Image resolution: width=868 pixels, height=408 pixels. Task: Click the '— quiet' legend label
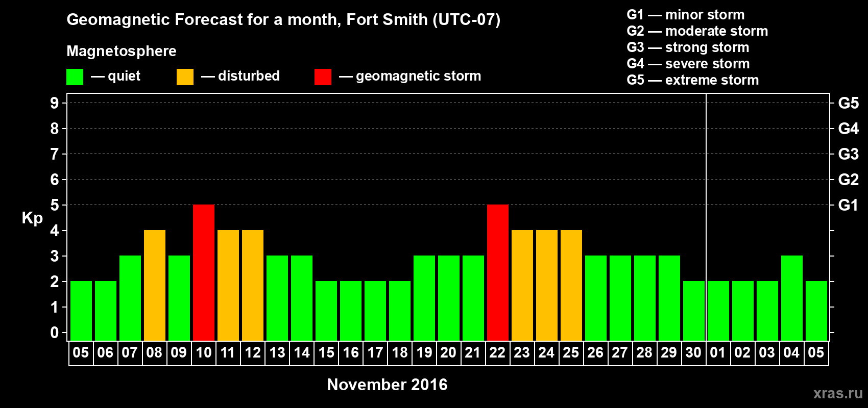115,76
